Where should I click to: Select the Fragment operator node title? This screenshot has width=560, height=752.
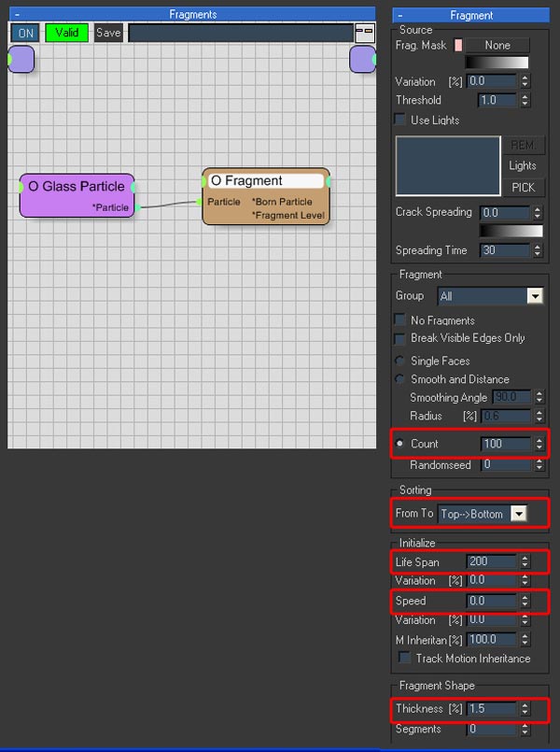(266, 181)
